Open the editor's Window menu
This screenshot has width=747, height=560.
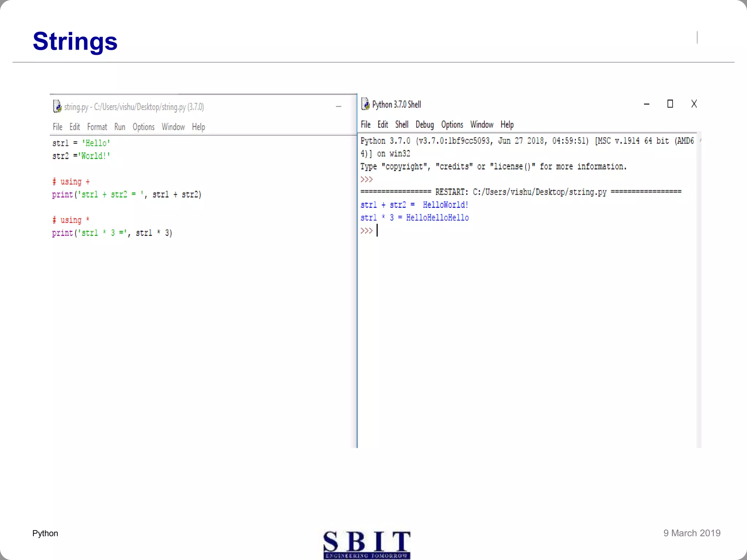click(x=173, y=127)
